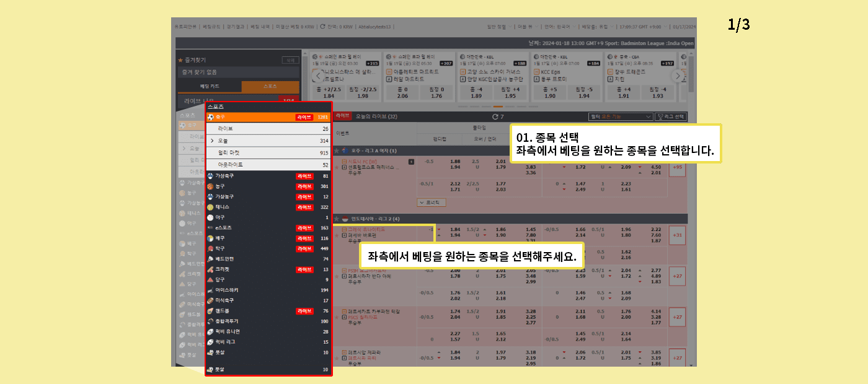
Task: Choose the tennis ball icon for 테니스
Action: (x=211, y=207)
